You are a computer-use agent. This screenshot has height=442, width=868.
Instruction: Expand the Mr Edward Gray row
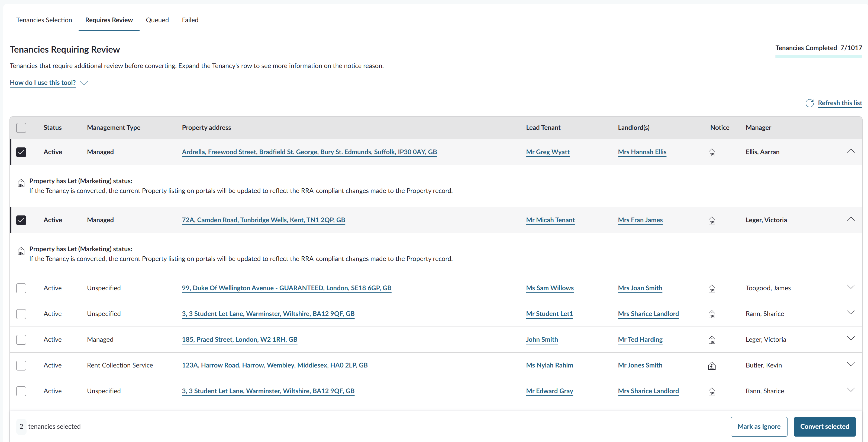tap(850, 390)
